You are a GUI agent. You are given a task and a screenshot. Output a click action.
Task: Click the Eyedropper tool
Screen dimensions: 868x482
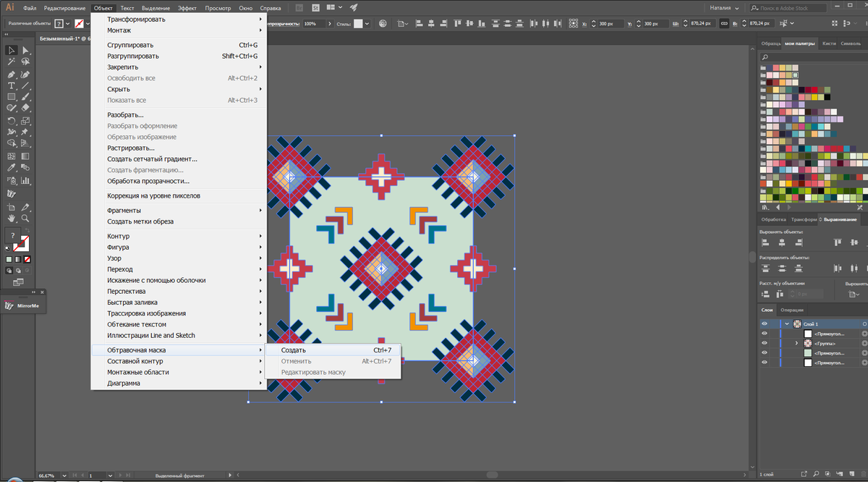(12, 168)
